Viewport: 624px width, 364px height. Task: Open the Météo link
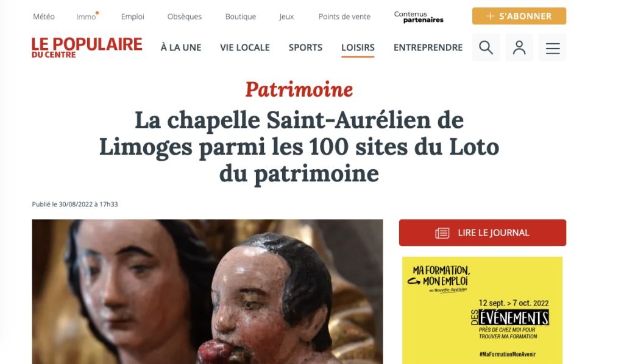[x=44, y=16]
